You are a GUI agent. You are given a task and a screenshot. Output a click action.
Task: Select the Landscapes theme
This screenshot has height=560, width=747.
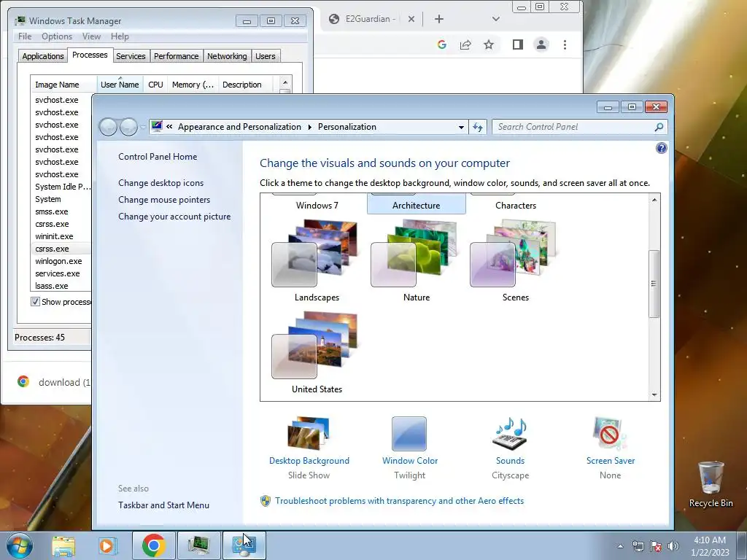(317, 261)
